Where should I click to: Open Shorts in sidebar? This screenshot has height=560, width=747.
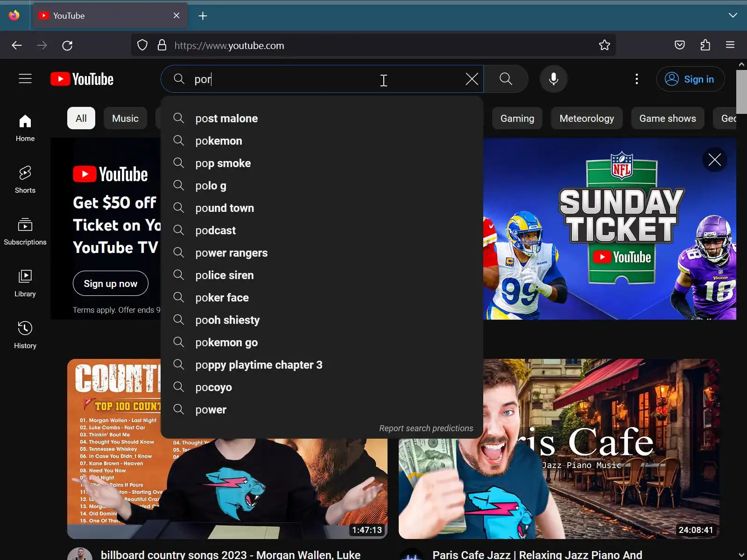click(25, 180)
